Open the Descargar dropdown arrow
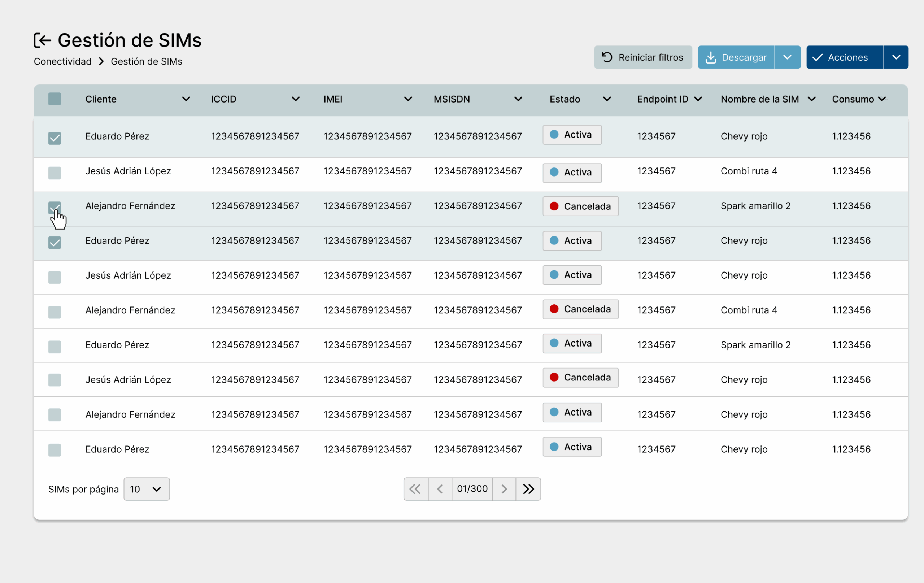Screen dimensions: 924x583 787,57
